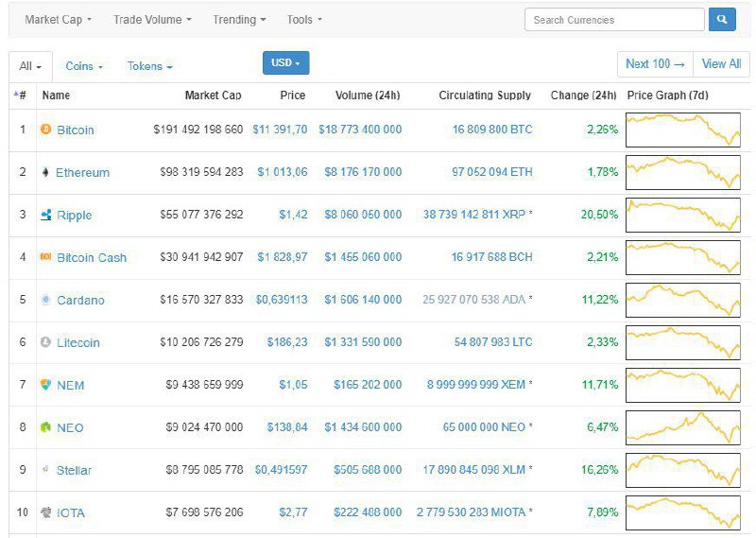756x538 pixels.
Task: Click the Litecoin logo icon
Action: coord(45,342)
